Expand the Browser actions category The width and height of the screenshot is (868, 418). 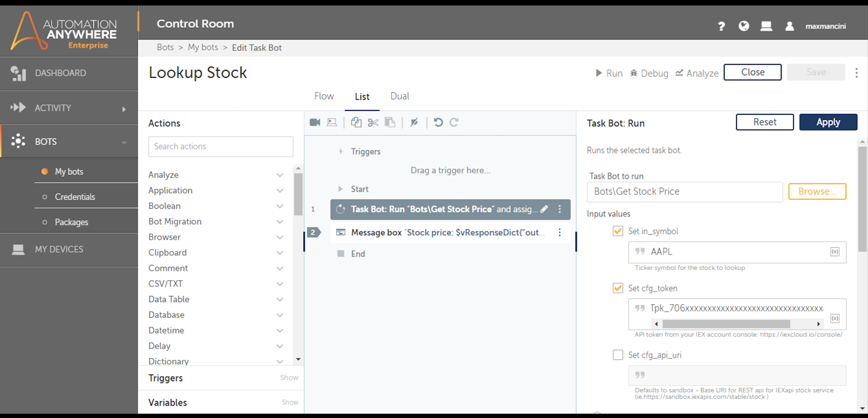(280, 237)
